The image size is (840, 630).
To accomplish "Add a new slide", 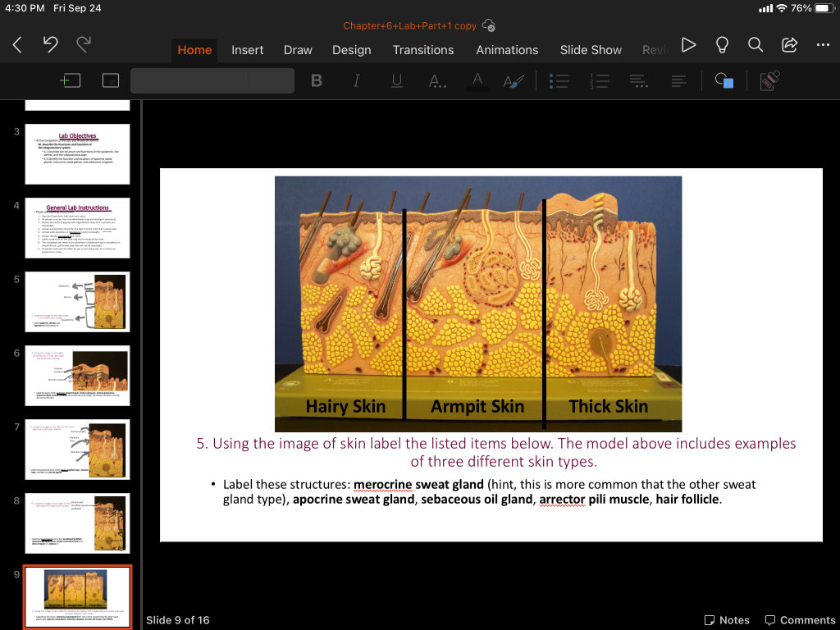I will click(x=71, y=81).
